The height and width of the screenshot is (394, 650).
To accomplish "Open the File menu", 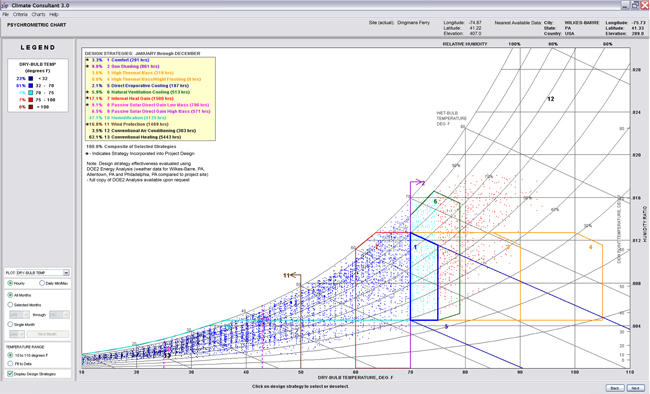I will 5,15.
